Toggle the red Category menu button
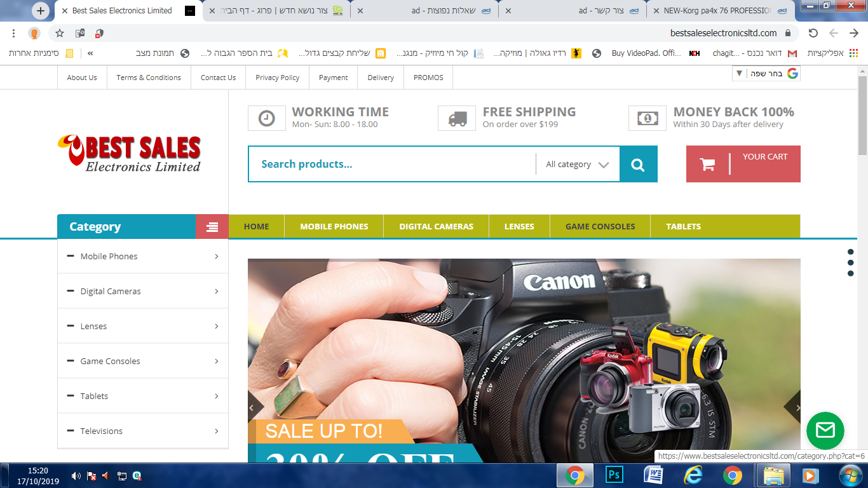 pos(212,227)
